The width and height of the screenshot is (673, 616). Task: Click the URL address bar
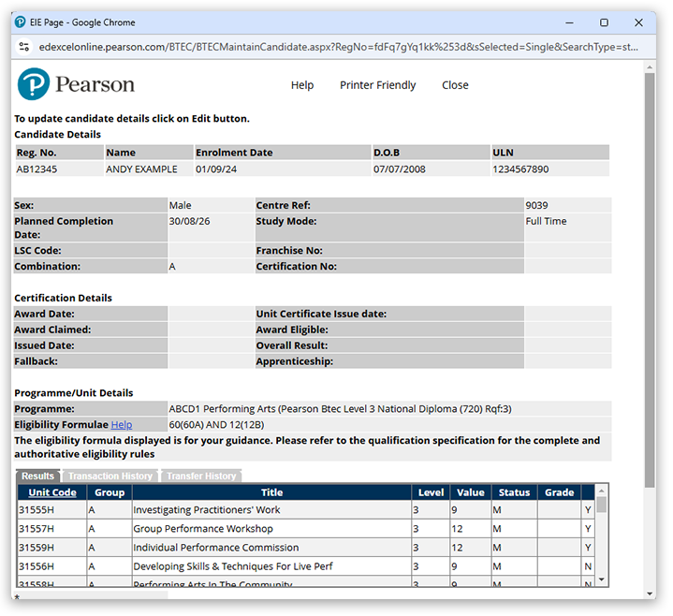[337, 46]
